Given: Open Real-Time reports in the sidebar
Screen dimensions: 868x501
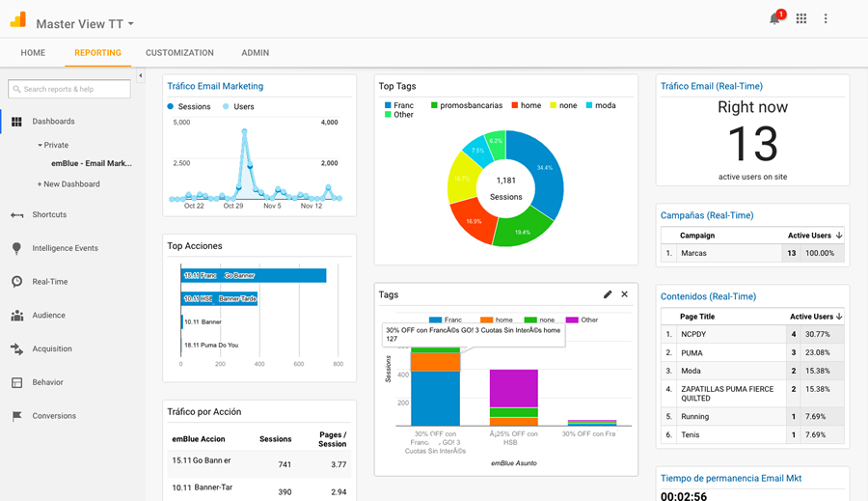Looking at the screenshot, I should pyautogui.click(x=49, y=282).
